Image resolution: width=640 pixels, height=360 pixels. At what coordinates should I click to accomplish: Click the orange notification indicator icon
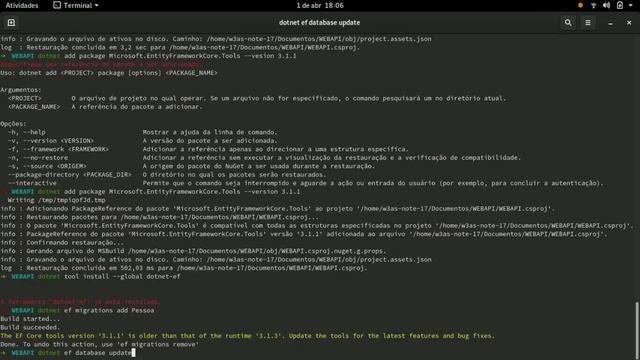[x=580, y=5]
